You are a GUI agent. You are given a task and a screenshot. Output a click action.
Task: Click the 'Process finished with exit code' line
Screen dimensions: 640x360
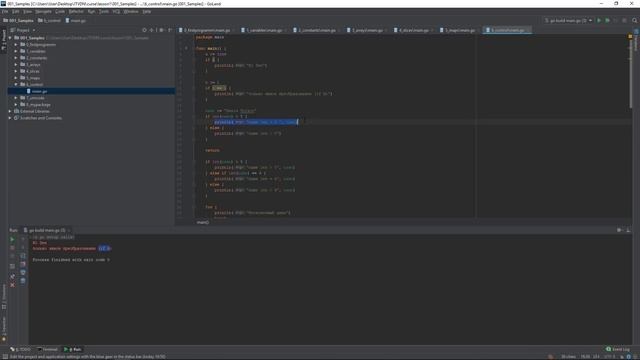[71, 260]
